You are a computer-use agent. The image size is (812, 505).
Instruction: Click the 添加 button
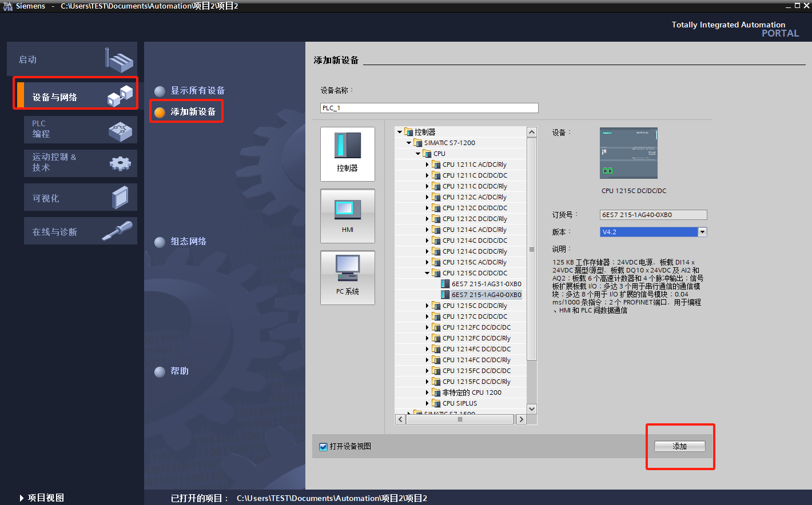(680, 447)
